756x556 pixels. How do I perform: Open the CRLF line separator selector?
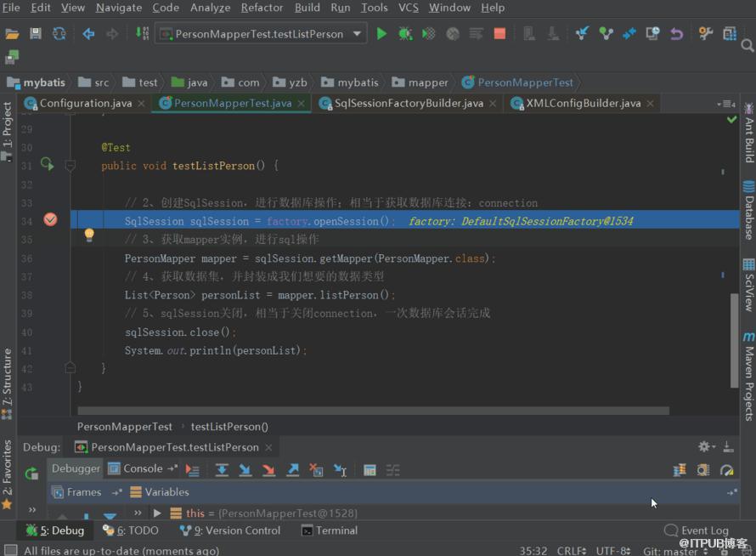[x=572, y=551]
